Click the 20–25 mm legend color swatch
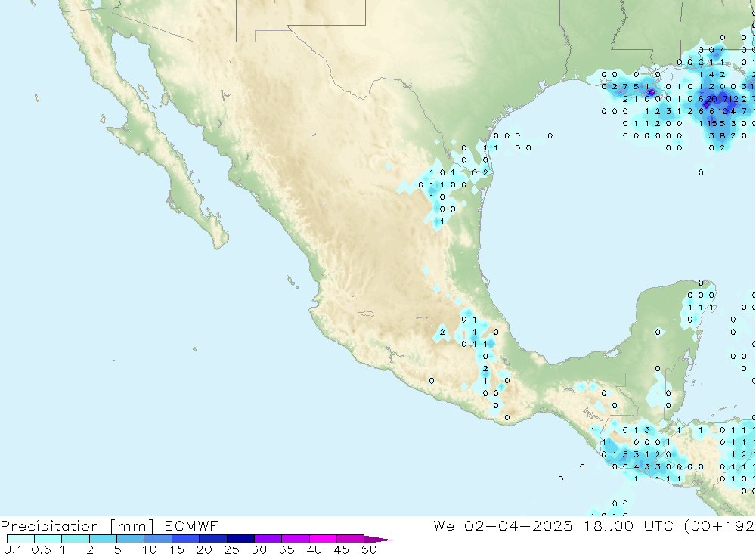The image size is (756, 554). coord(213,539)
